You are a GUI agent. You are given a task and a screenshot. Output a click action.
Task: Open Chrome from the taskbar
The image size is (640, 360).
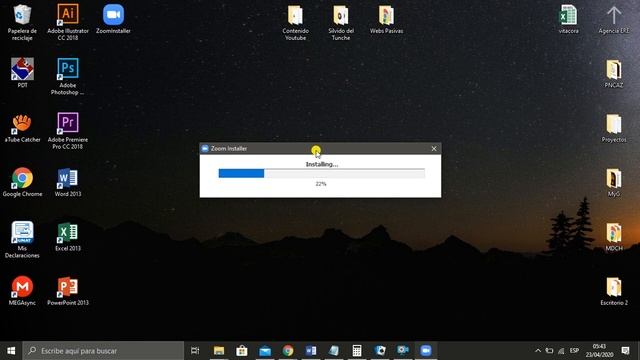pos(288,351)
